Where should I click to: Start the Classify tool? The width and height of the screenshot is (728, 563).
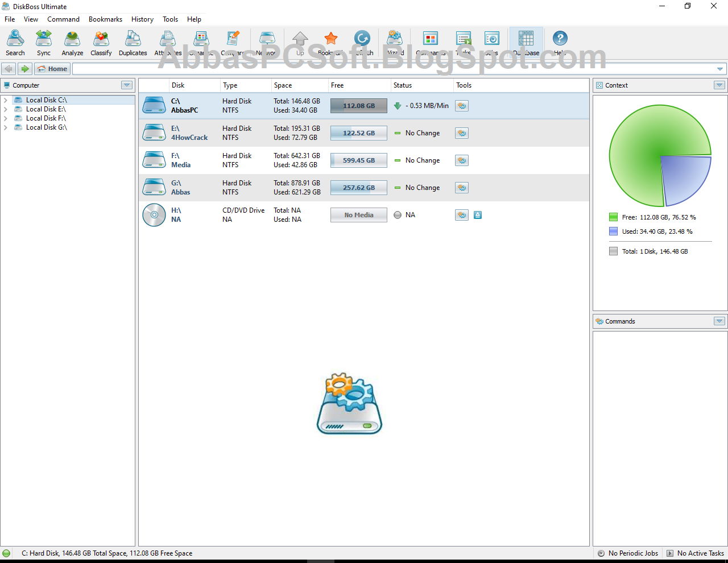tap(101, 43)
